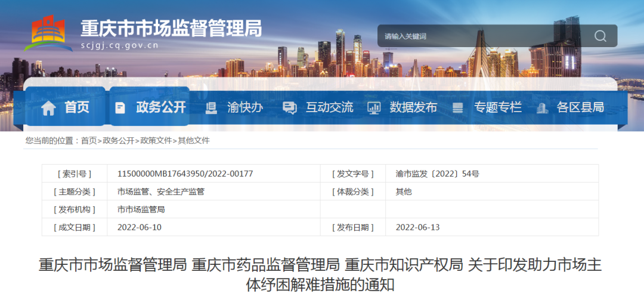Screen dimensions: 644x303
Task: Open the 政务公开 navigation tab
Action: point(161,107)
